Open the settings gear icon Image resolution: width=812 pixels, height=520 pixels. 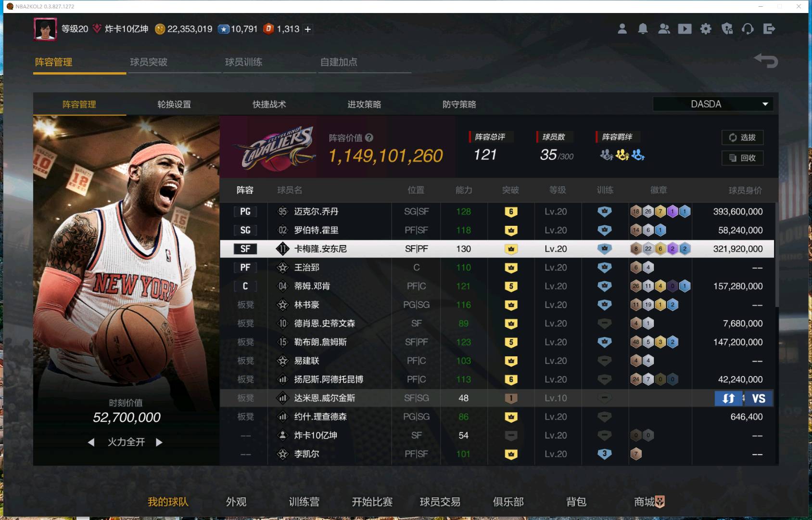706,29
